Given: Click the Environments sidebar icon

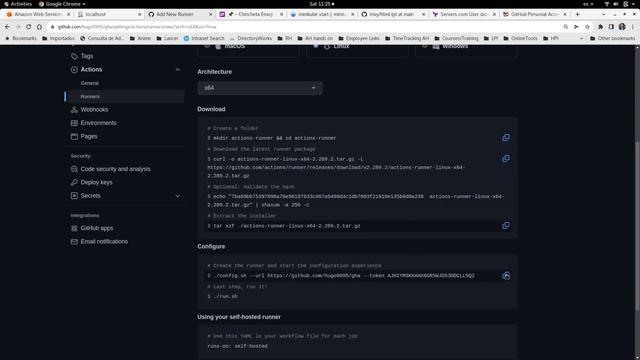Looking at the screenshot, I should pyautogui.click(x=74, y=123).
